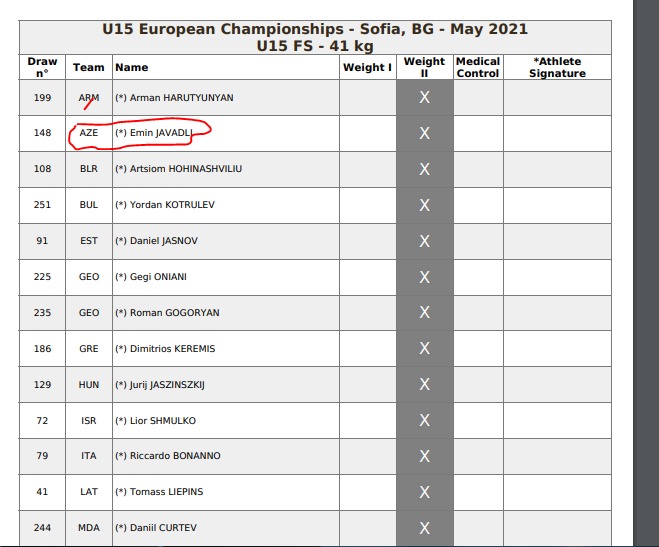Click the Weight I cell for Yordan KOTRULEV
The height and width of the screenshot is (547, 659).
tap(368, 205)
